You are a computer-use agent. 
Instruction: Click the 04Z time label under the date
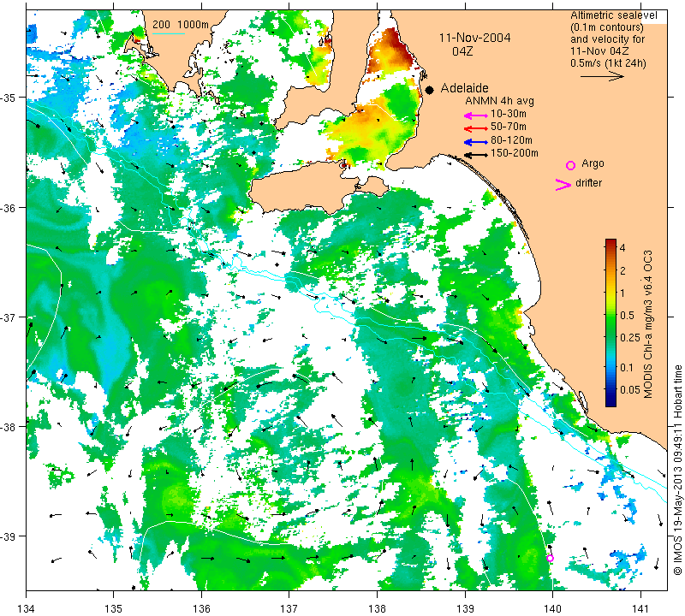462,51
